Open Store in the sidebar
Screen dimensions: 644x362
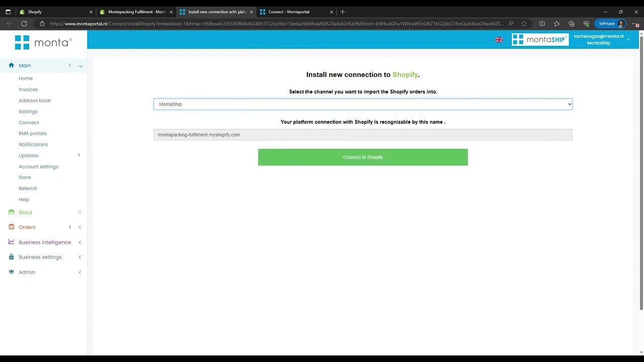pyautogui.click(x=25, y=177)
